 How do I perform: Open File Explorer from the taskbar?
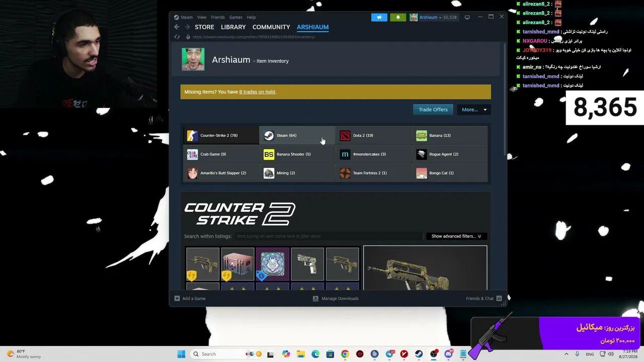pos(300,354)
